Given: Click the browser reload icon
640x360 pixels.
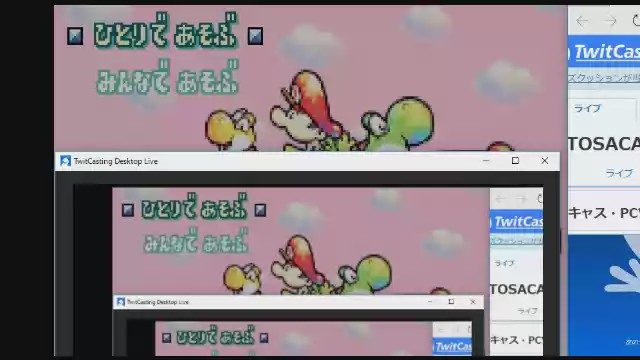Looking at the screenshot, I should pos(636,20).
